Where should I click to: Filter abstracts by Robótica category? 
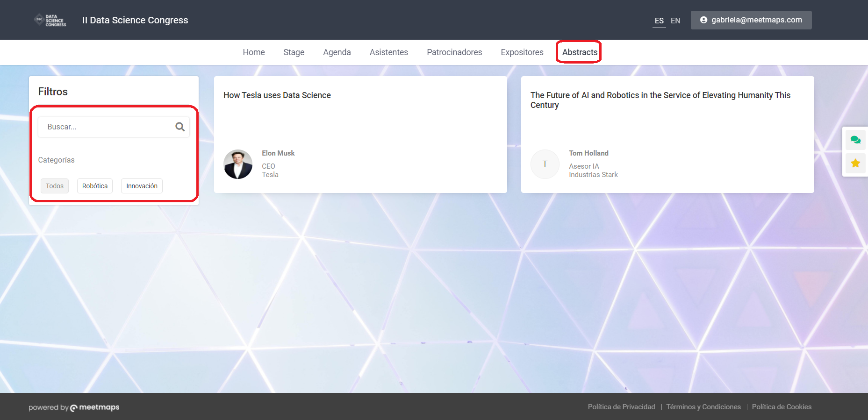coord(95,186)
